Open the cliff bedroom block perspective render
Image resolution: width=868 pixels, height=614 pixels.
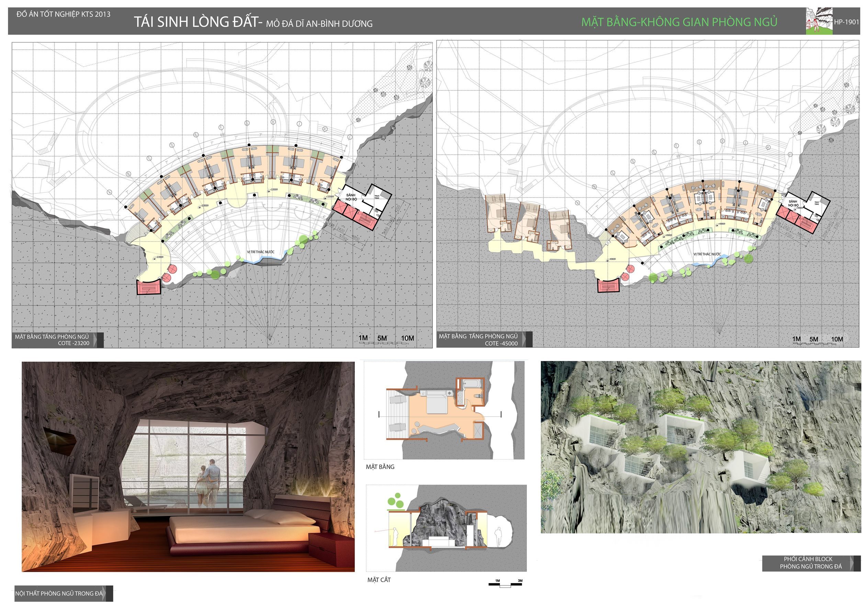point(700,447)
